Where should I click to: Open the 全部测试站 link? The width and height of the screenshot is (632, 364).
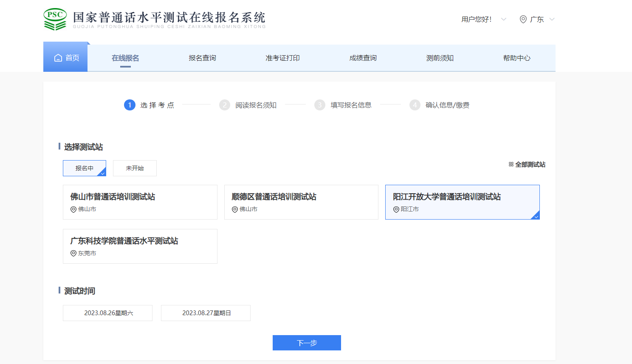coord(530,164)
